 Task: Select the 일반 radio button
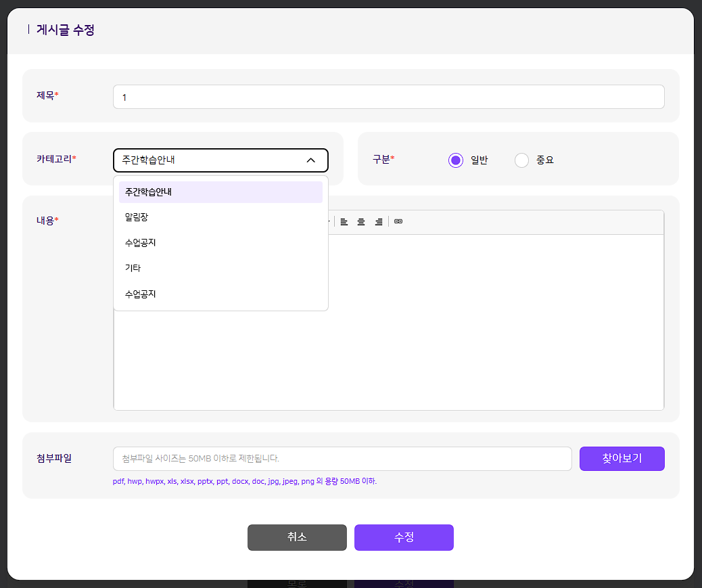(x=456, y=160)
